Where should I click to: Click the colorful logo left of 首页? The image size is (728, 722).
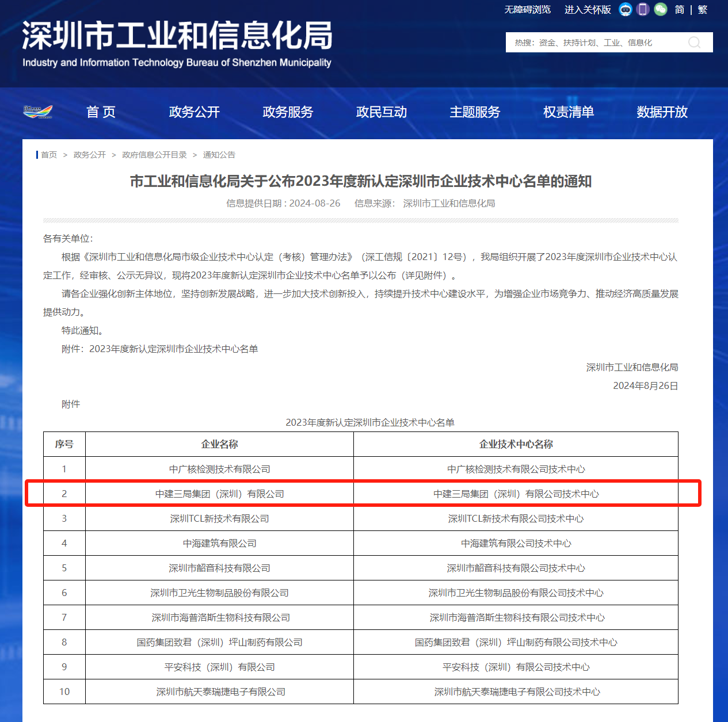pos(38,112)
